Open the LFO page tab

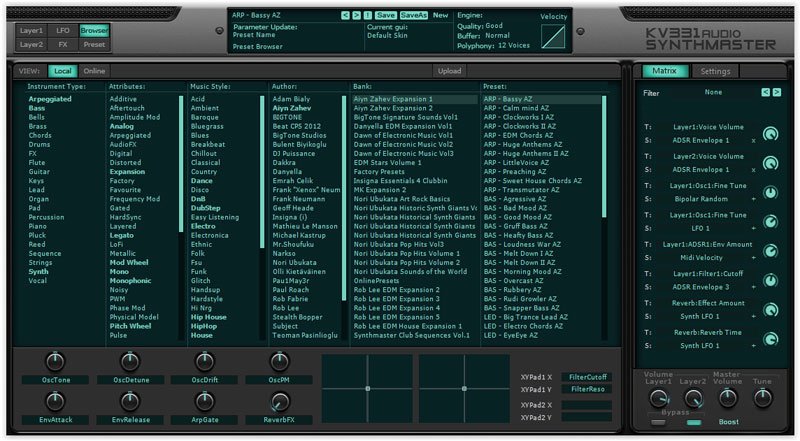(x=63, y=31)
